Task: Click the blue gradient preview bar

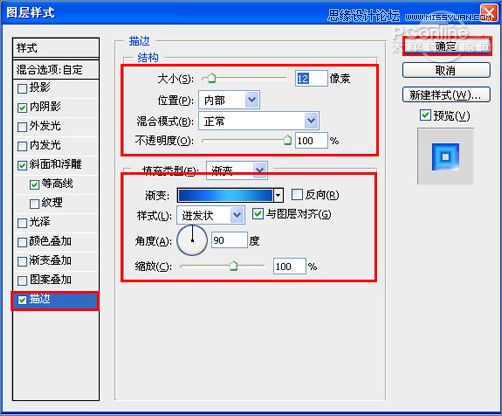Action: [225, 195]
